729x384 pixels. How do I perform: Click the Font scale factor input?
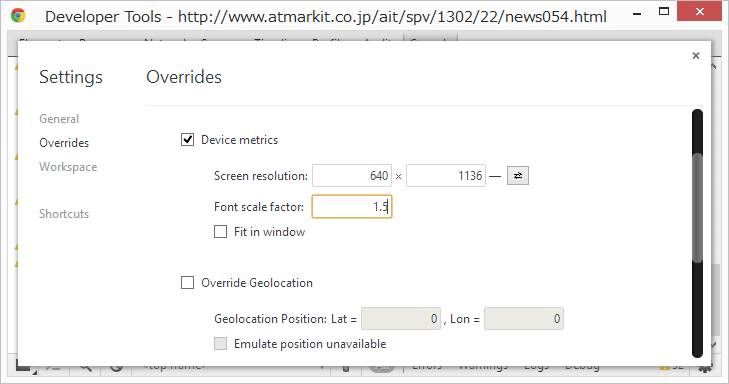(352, 206)
